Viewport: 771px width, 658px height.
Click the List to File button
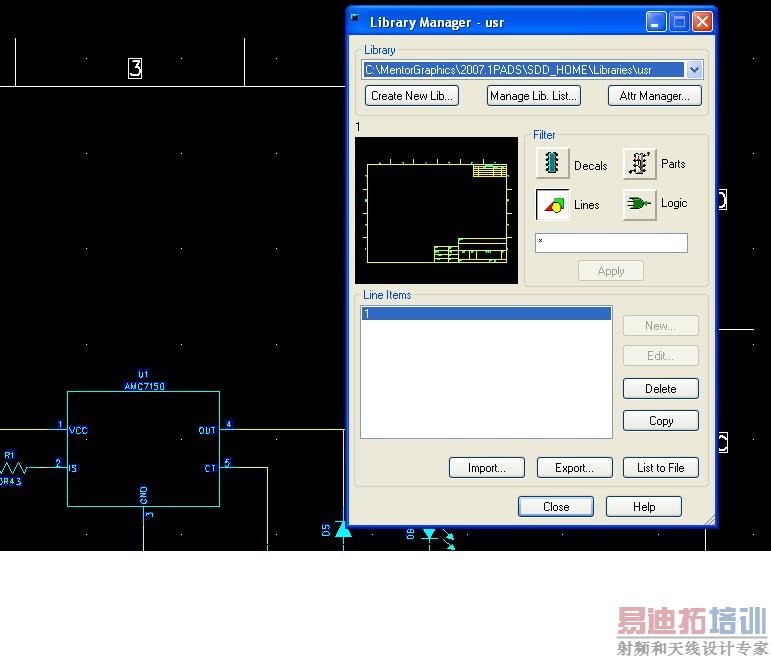tap(660, 468)
